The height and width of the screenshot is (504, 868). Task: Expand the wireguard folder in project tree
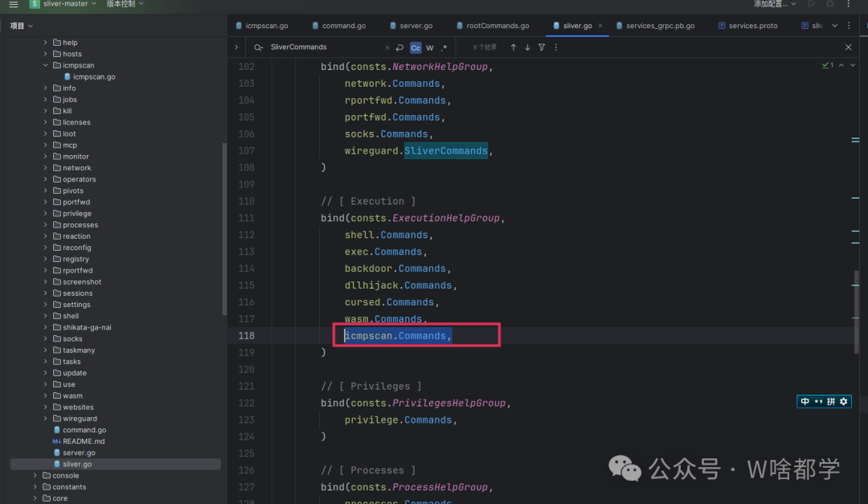tap(46, 419)
